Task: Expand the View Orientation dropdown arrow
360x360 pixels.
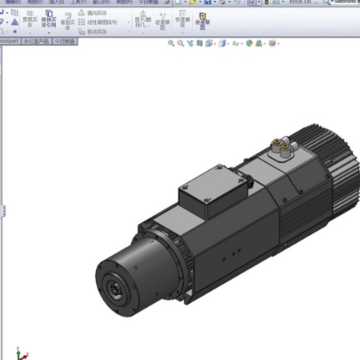Action: tap(216, 44)
